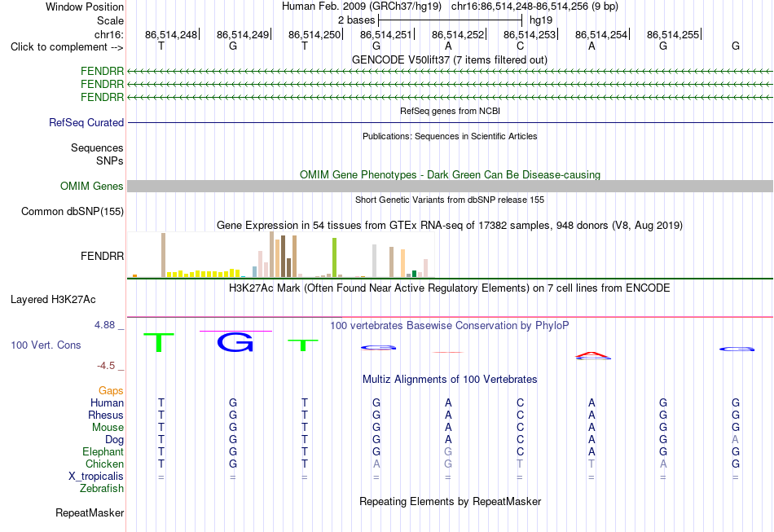Click the large blue G in PhyloP logo
Viewport: 774px width, 532px height.
point(235,342)
